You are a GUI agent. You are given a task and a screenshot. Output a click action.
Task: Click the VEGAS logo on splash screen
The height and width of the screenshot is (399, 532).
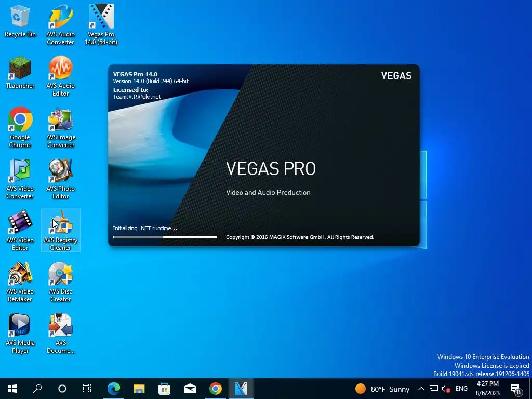click(396, 75)
